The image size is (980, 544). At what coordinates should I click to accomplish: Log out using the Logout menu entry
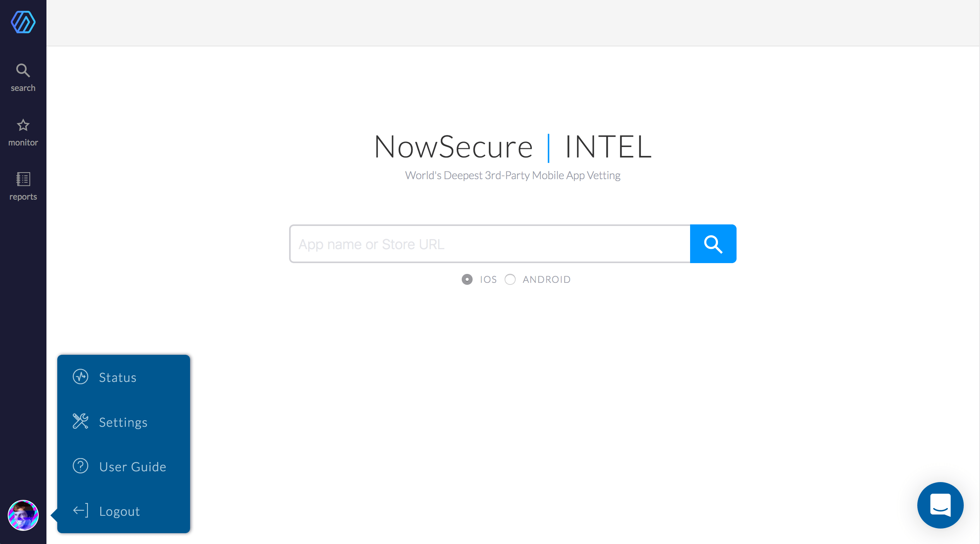[x=119, y=511]
